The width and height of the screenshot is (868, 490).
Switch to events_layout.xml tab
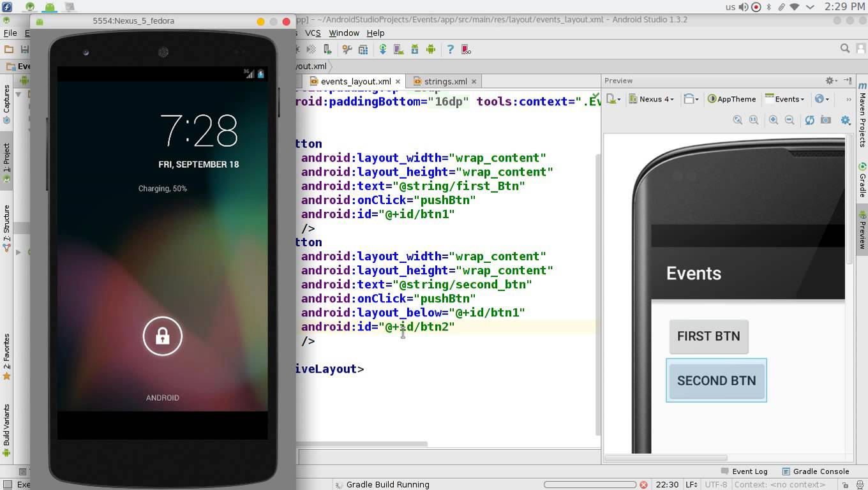click(x=355, y=81)
